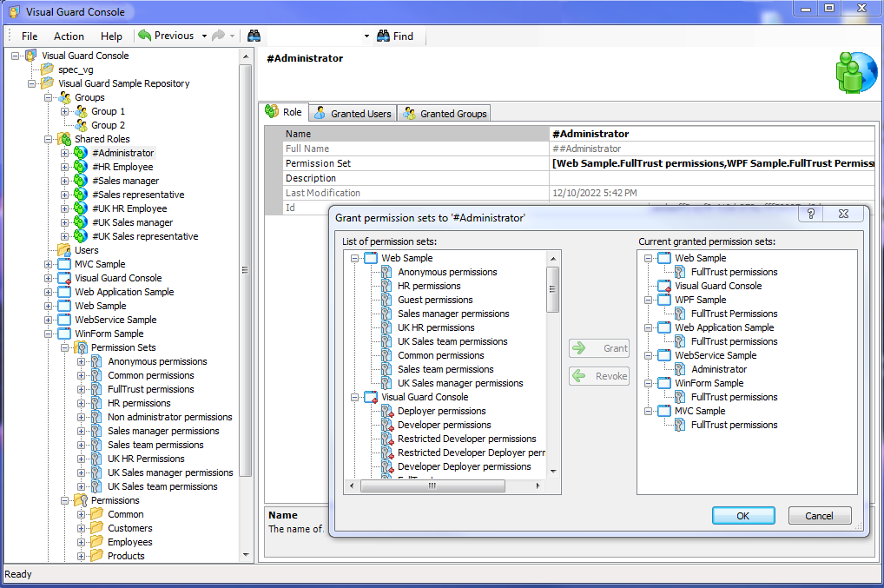Click the Permission Sets icon under WinForm Sample
884x588 pixels.
click(81, 347)
